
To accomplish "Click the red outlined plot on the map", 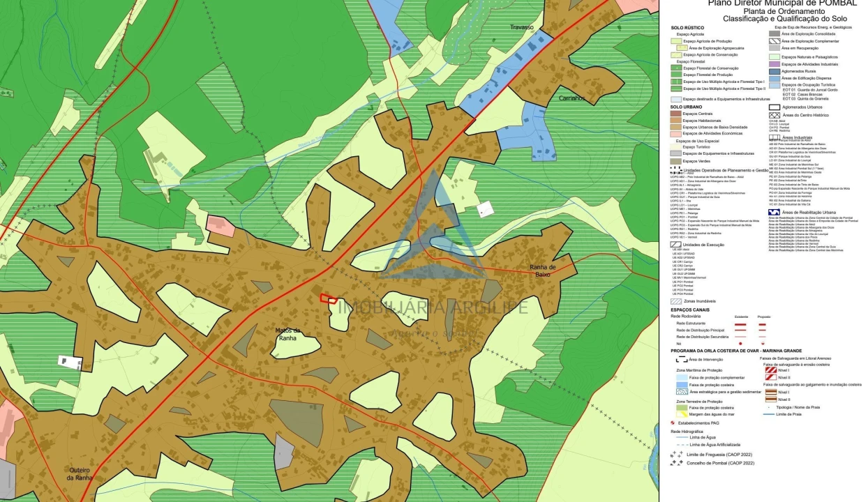I will pos(328,298).
